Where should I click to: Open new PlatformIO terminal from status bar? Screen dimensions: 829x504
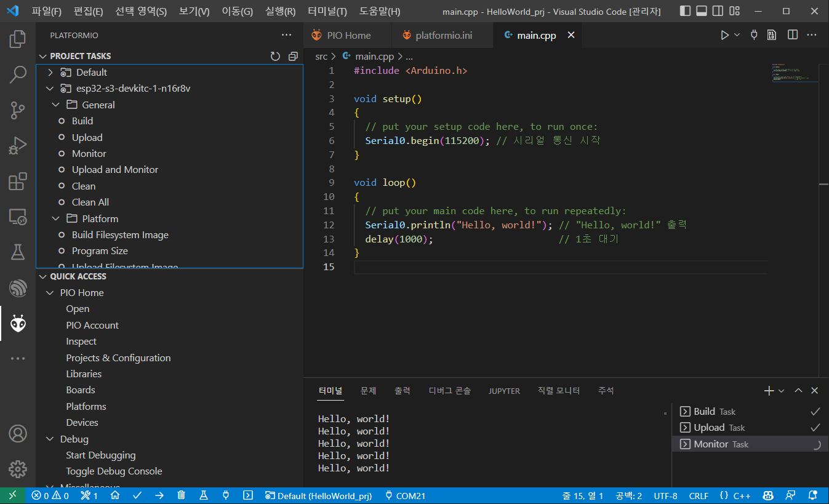tap(247, 495)
